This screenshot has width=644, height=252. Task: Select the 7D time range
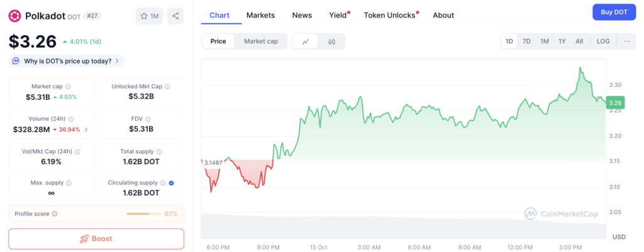pos(526,41)
